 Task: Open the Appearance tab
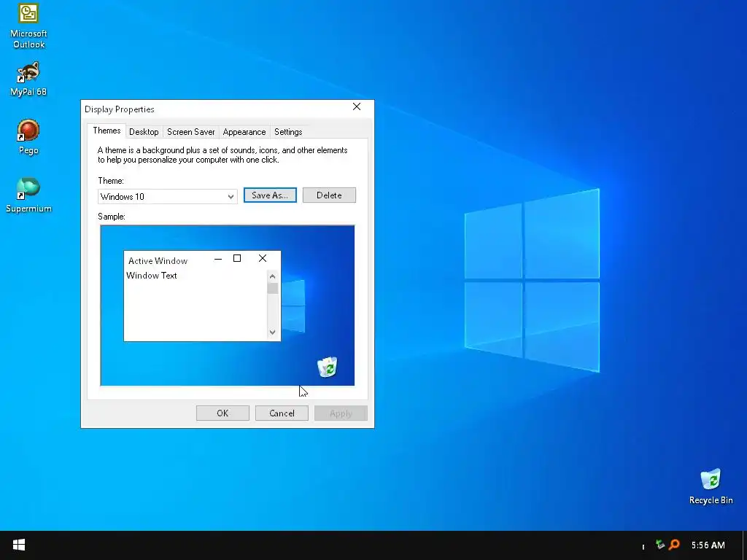pyautogui.click(x=244, y=132)
